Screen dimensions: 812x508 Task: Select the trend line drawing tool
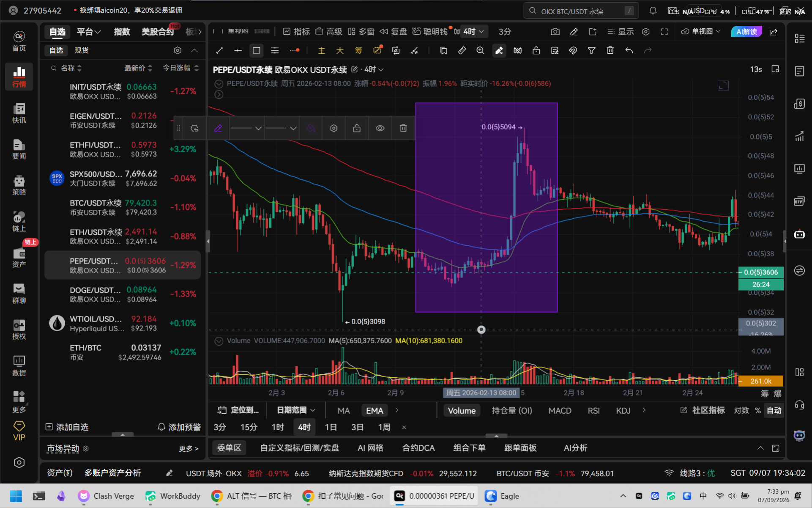point(219,50)
